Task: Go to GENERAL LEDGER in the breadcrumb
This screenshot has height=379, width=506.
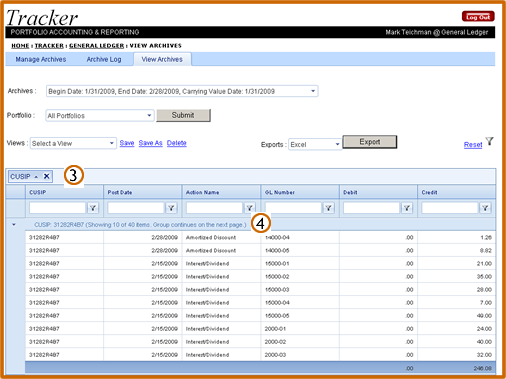Action: point(96,46)
